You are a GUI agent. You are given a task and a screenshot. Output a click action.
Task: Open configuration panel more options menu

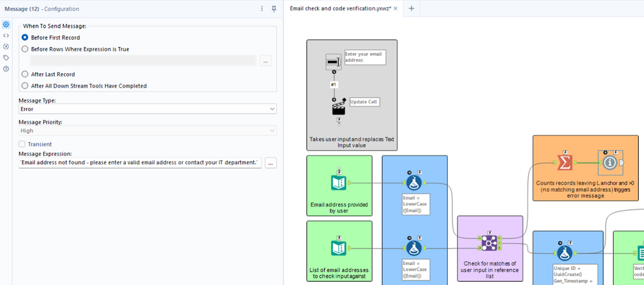coord(262,8)
